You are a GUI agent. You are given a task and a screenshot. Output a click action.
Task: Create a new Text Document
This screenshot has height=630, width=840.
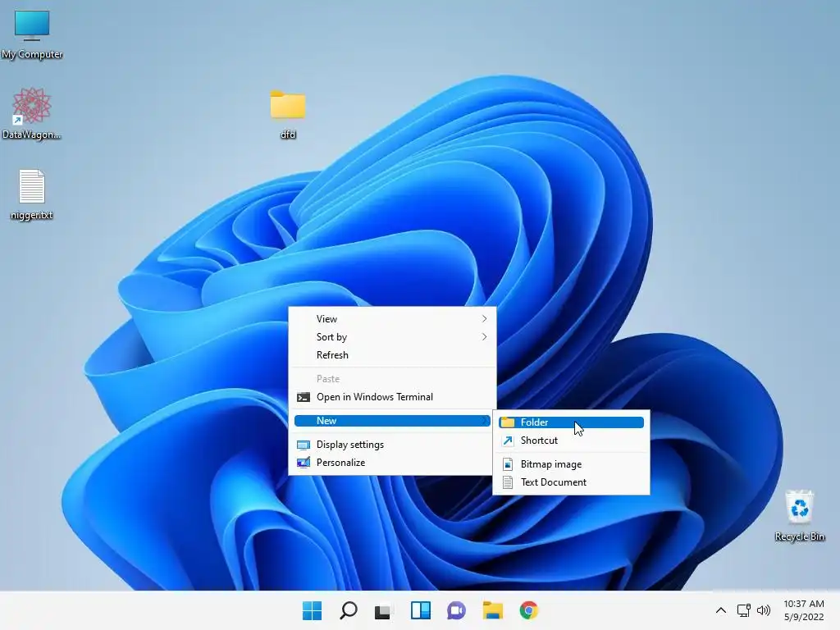(x=571, y=482)
